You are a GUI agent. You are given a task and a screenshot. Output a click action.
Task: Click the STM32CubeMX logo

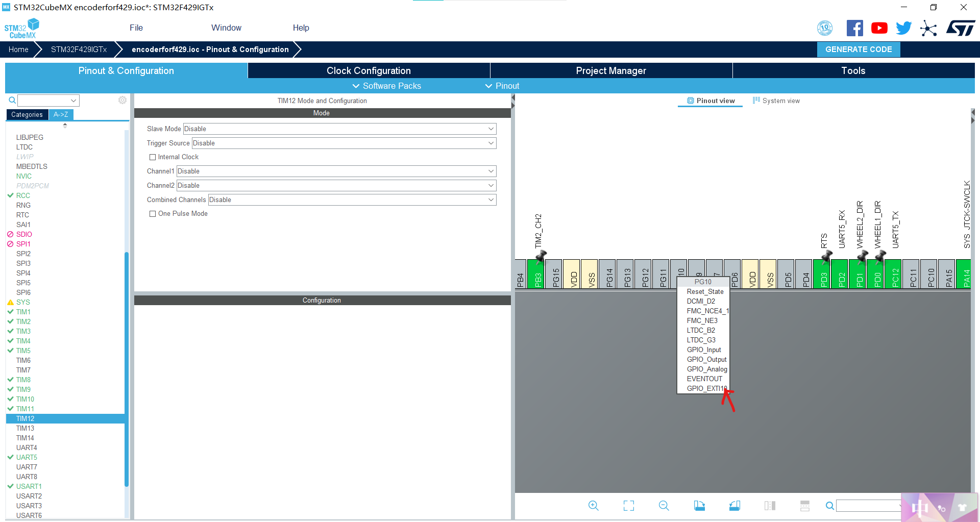pyautogui.click(x=21, y=29)
